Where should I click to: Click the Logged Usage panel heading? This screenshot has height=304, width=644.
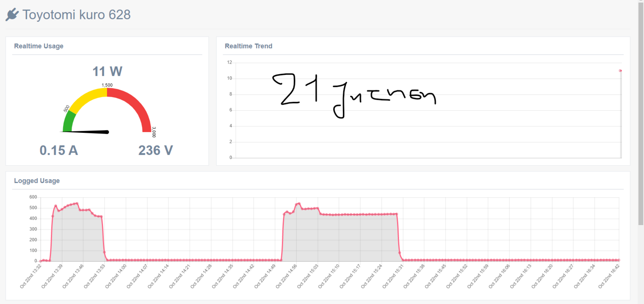pos(37,181)
